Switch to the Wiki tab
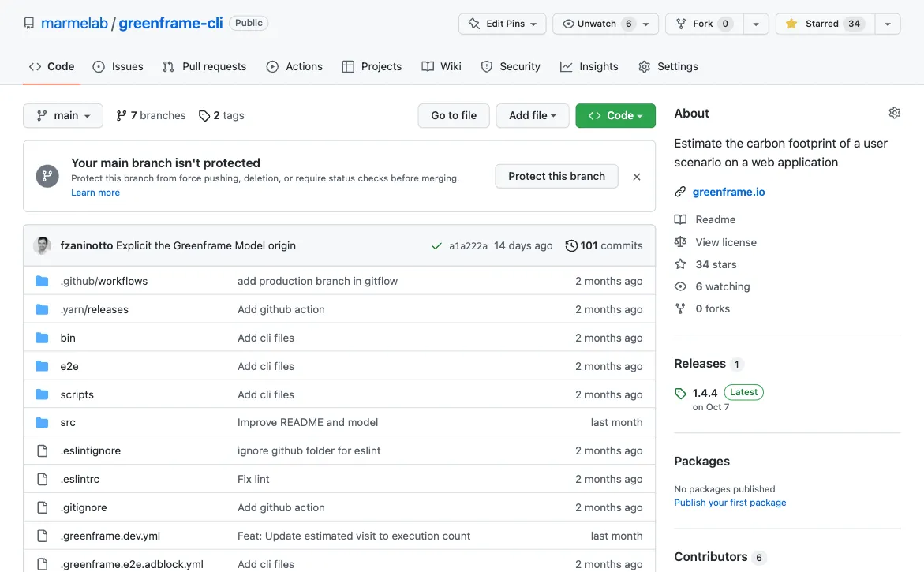 [x=441, y=66]
